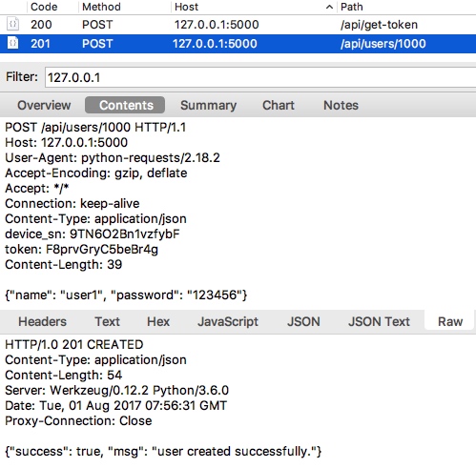Switch to the Overview tab
The height and width of the screenshot is (468, 476).
pyautogui.click(x=44, y=105)
